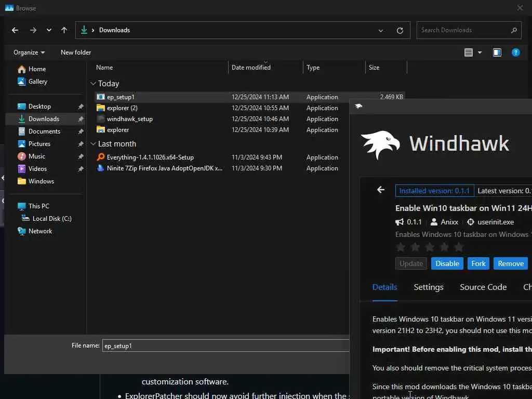Remove the mod in Windhawk
Image resolution: width=532 pixels, height=399 pixels.
(511, 263)
